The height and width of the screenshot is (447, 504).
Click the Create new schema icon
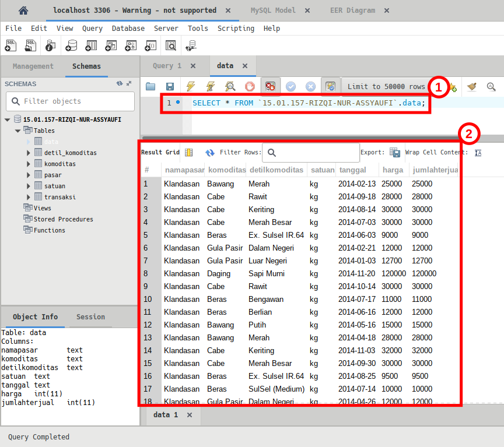(x=72, y=45)
